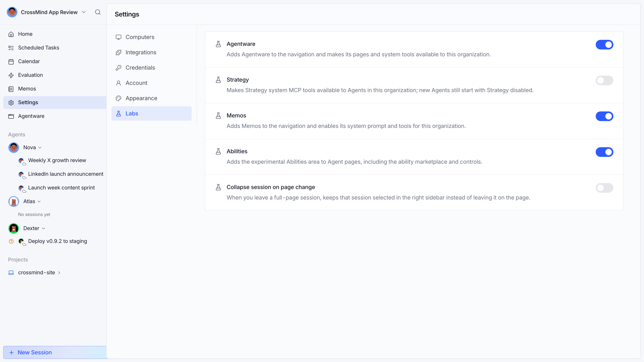Screen dimensions: 644x362
Task: Click the search magnifier icon
Action: coord(98,12)
